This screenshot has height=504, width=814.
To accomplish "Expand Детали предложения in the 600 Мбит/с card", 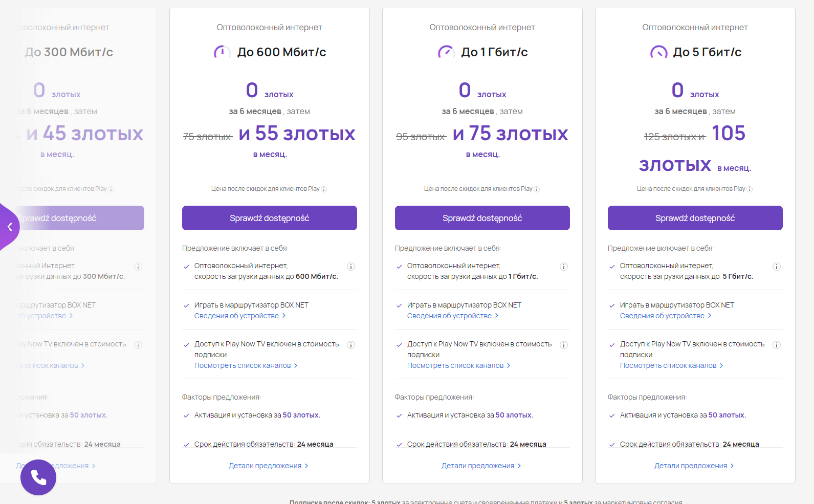I will coord(269,466).
